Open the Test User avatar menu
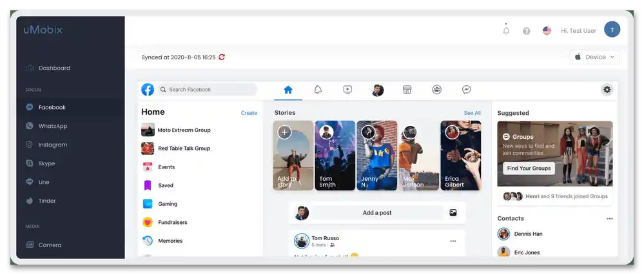Viewport: 644px width, 275px height. (x=612, y=30)
